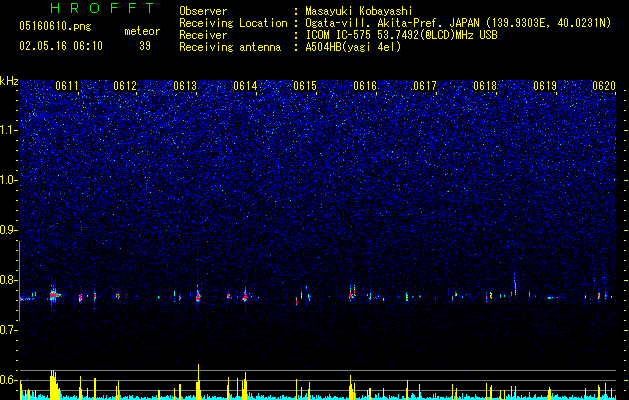Click the 0616 time marker
The height and width of the screenshot is (400, 629).
[365, 86]
